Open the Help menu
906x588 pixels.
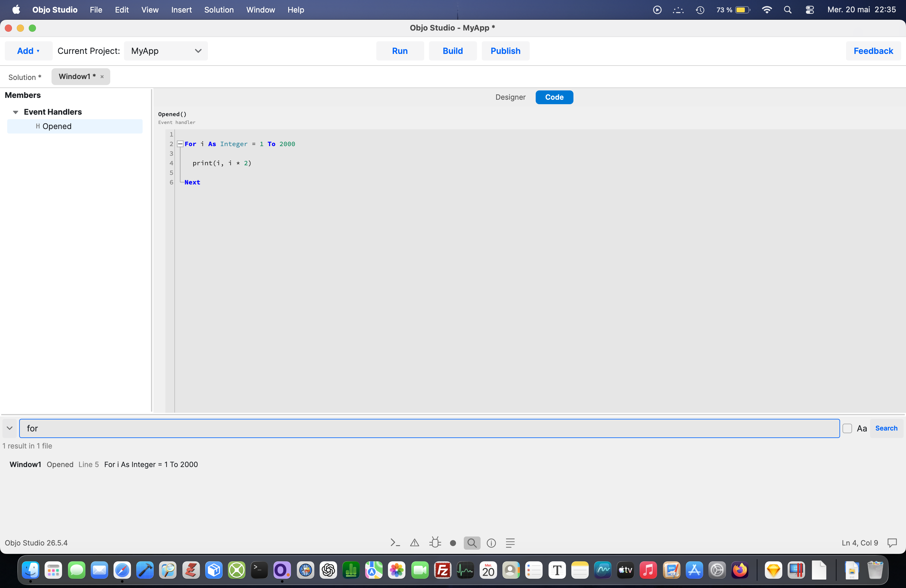[x=295, y=10]
